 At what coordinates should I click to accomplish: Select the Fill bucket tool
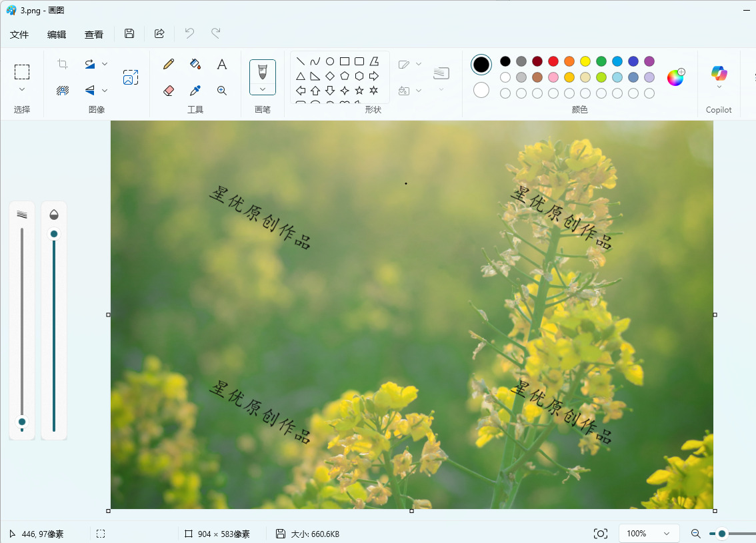pos(195,64)
